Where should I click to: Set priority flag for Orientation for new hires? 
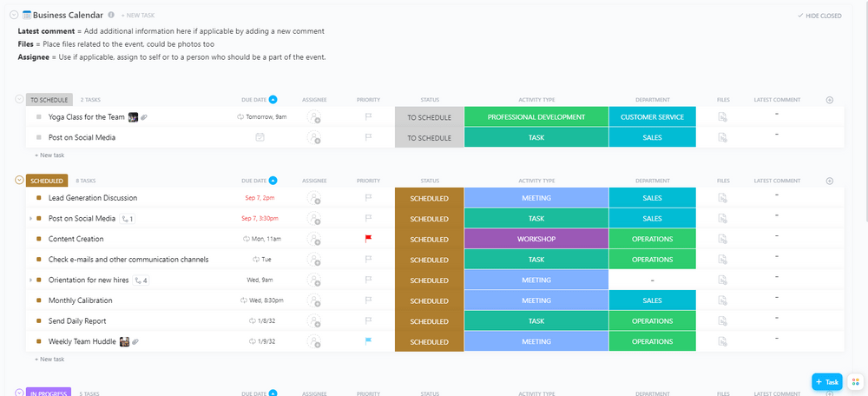click(368, 280)
